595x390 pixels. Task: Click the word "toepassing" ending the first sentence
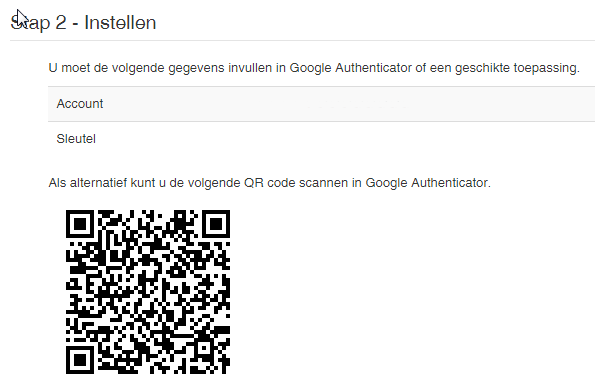click(546, 68)
